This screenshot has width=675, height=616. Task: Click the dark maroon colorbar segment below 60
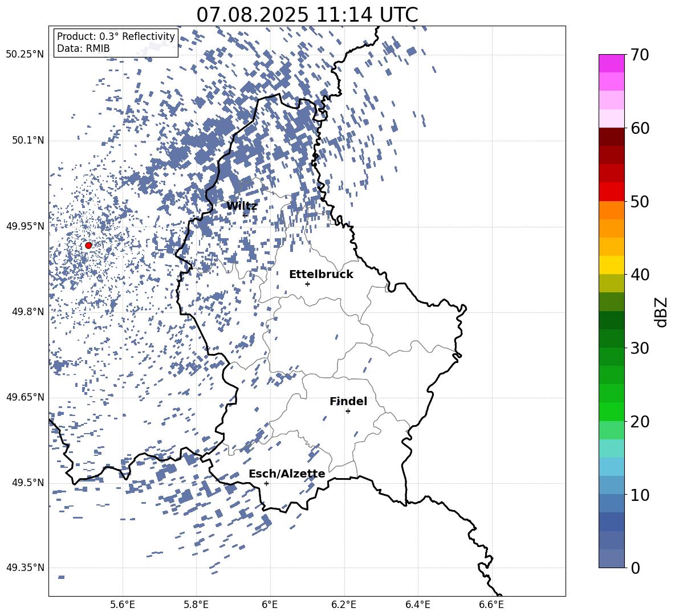611,137
